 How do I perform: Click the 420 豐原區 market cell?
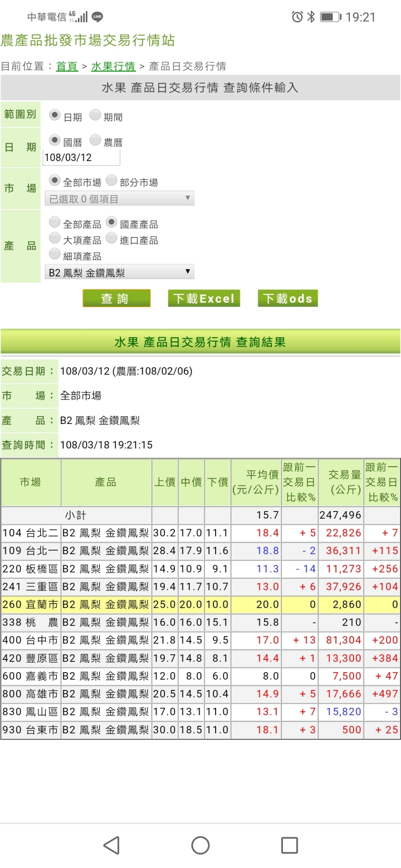pos(31,658)
